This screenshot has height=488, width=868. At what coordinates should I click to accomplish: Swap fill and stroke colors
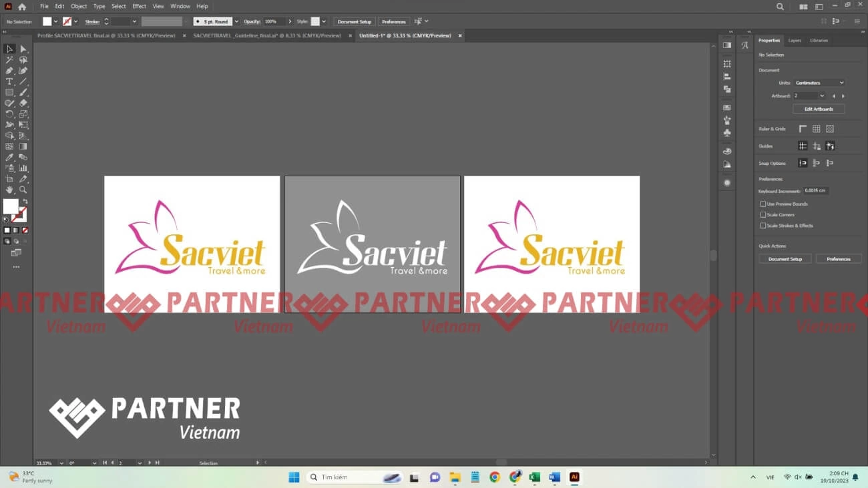coord(25,201)
